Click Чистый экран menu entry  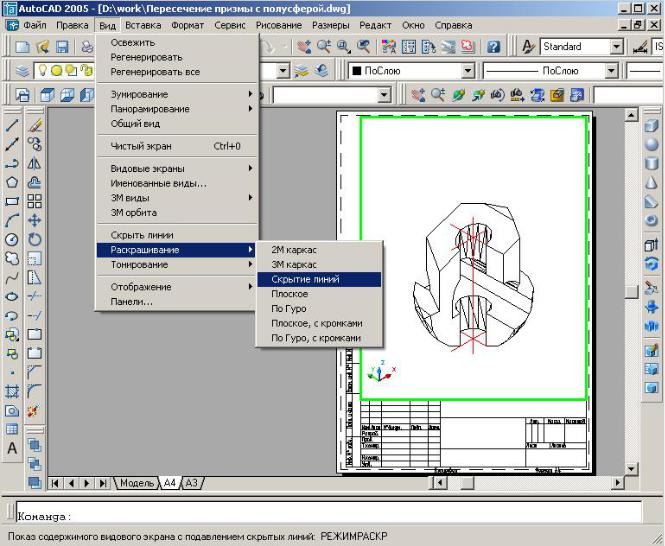point(177,146)
